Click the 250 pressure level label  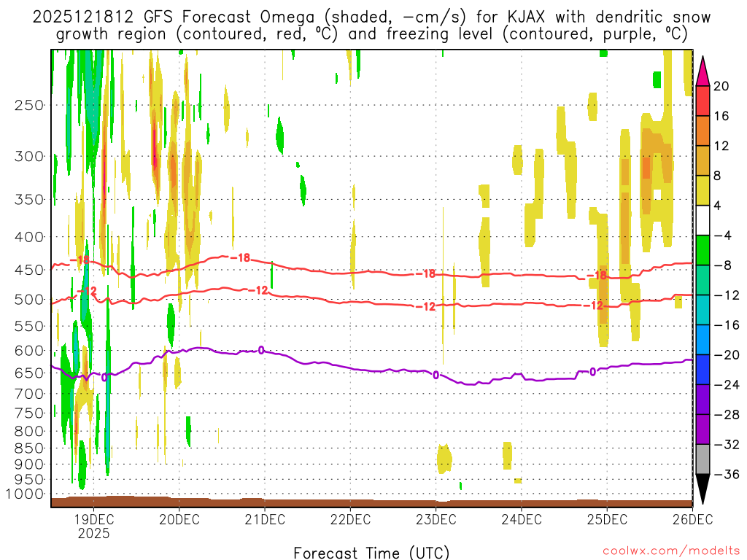pyautogui.click(x=29, y=105)
